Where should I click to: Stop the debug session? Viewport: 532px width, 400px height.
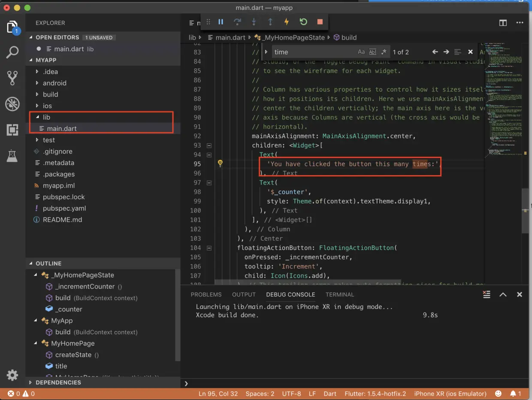point(320,22)
